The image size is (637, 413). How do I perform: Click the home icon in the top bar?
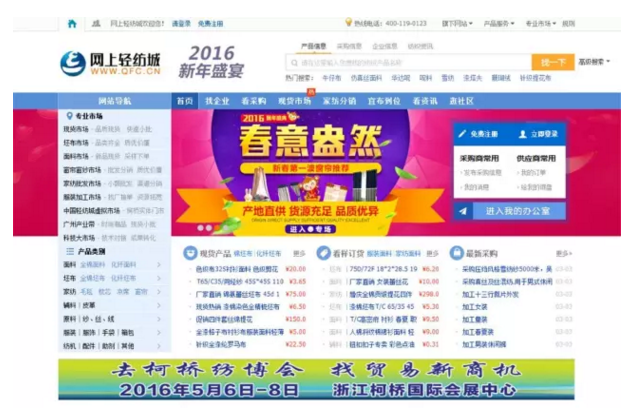[71, 22]
